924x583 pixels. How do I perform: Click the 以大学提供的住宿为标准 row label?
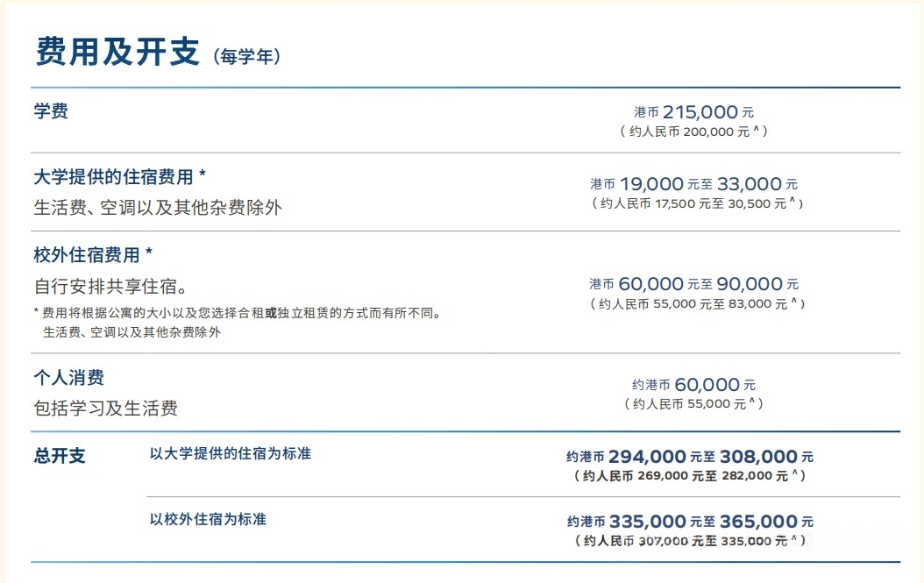point(231,454)
